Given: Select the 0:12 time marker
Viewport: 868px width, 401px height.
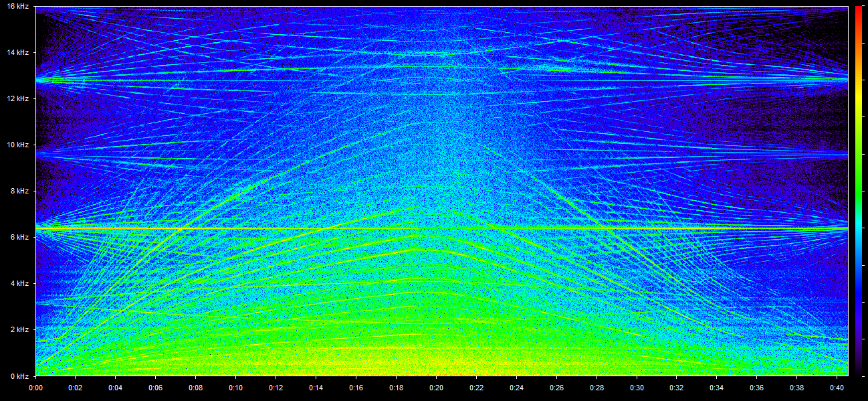Looking at the screenshot, I should (276, 388).
